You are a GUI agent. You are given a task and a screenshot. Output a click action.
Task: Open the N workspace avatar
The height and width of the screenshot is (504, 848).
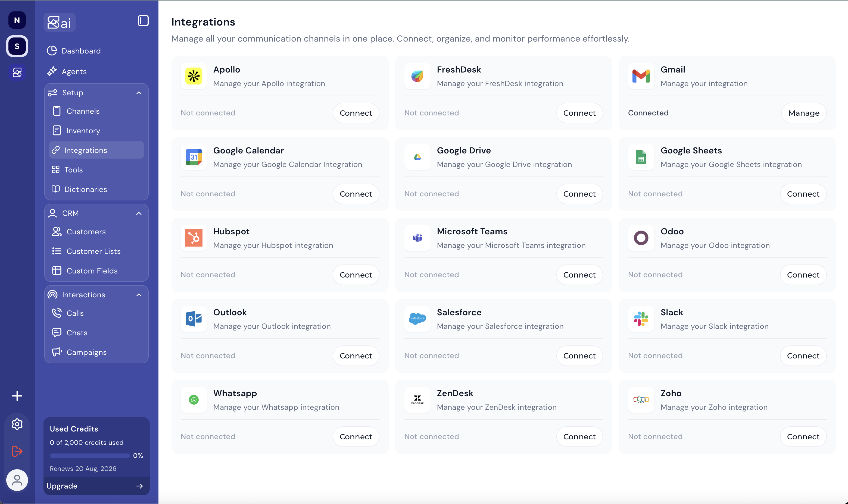[x=17, y=20]
